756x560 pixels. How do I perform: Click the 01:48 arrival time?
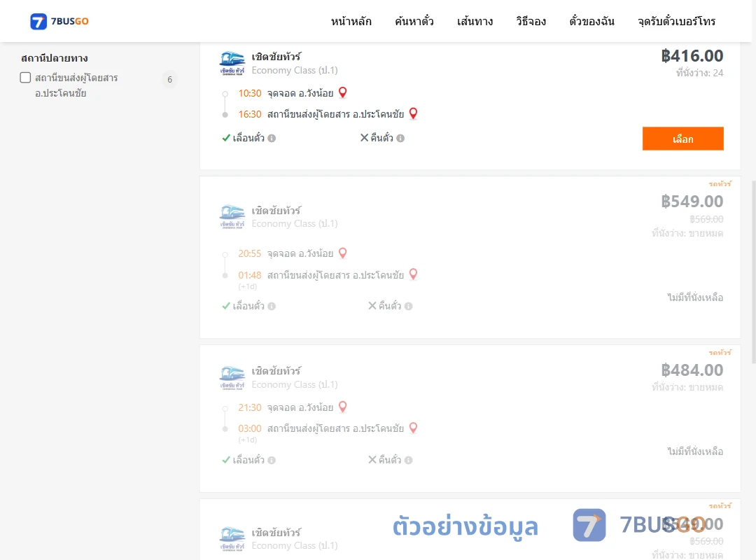click(x=250, y=275)
